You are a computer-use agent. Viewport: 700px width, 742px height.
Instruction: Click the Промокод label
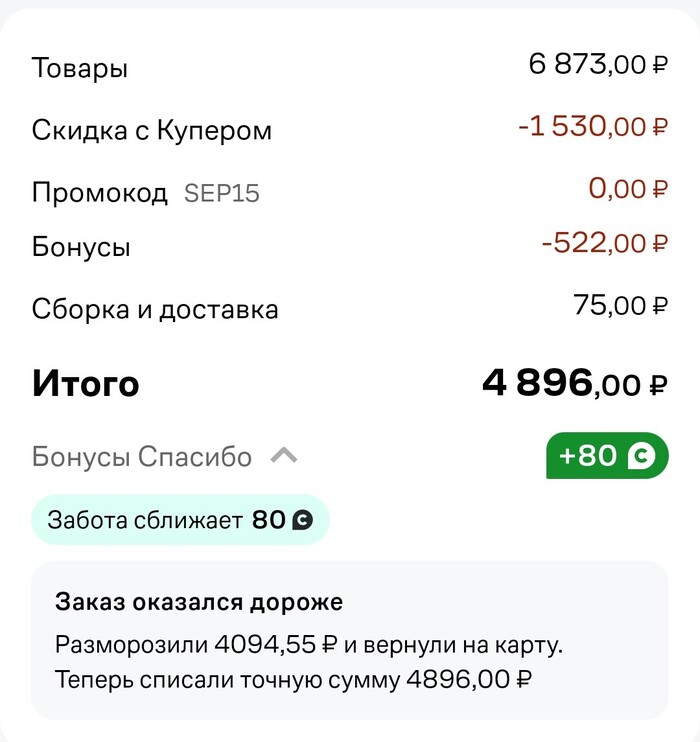pos(100,192)
